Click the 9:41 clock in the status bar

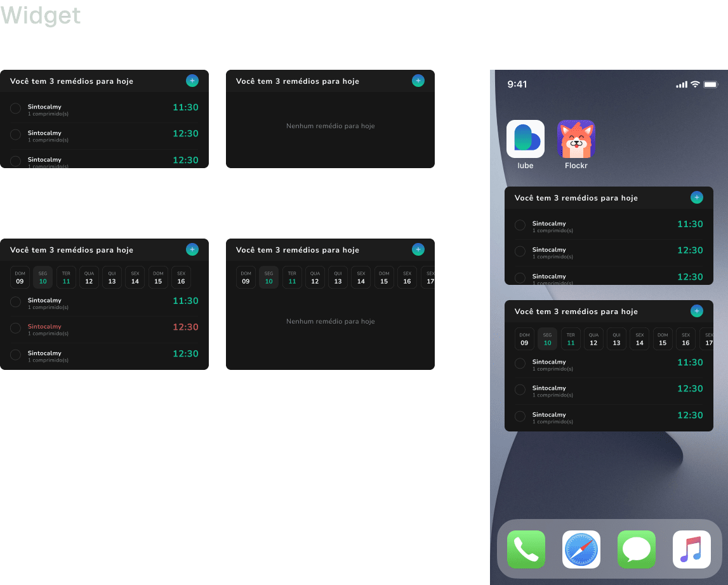click(517, 84)
